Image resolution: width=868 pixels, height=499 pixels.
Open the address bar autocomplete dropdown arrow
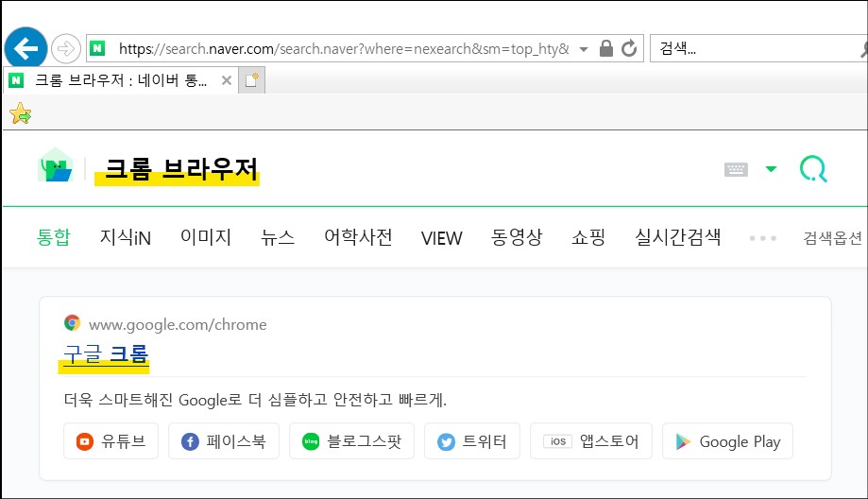click(x=584, y=49)
